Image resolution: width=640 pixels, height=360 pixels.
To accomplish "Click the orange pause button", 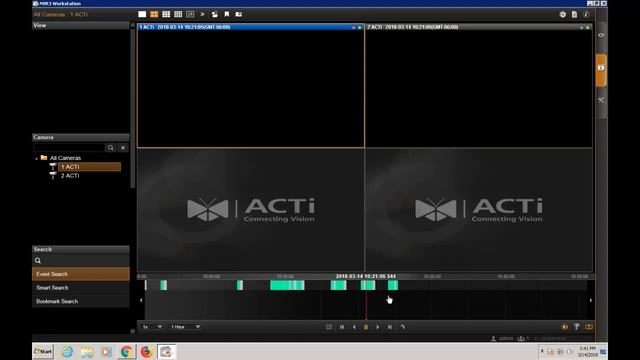I will (366, 327).
